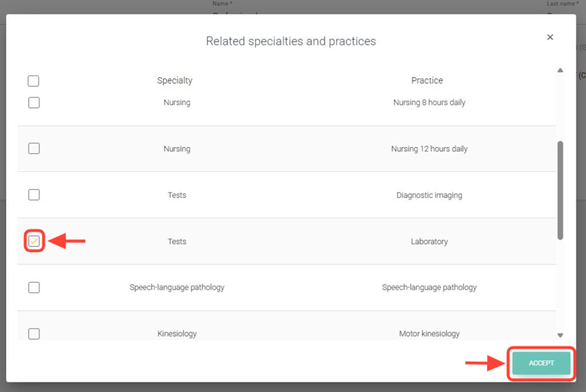Click the Motor kinesiology practice label
This screenshot has width=586, height=392.
tap(429, 334)
